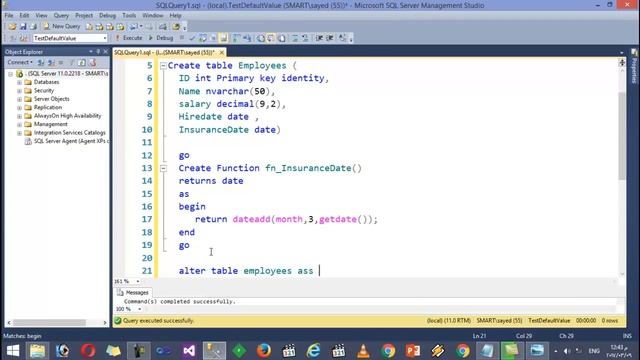Select the Databases tree item label
Screen dimensions: 640x360
click(47, 82)
